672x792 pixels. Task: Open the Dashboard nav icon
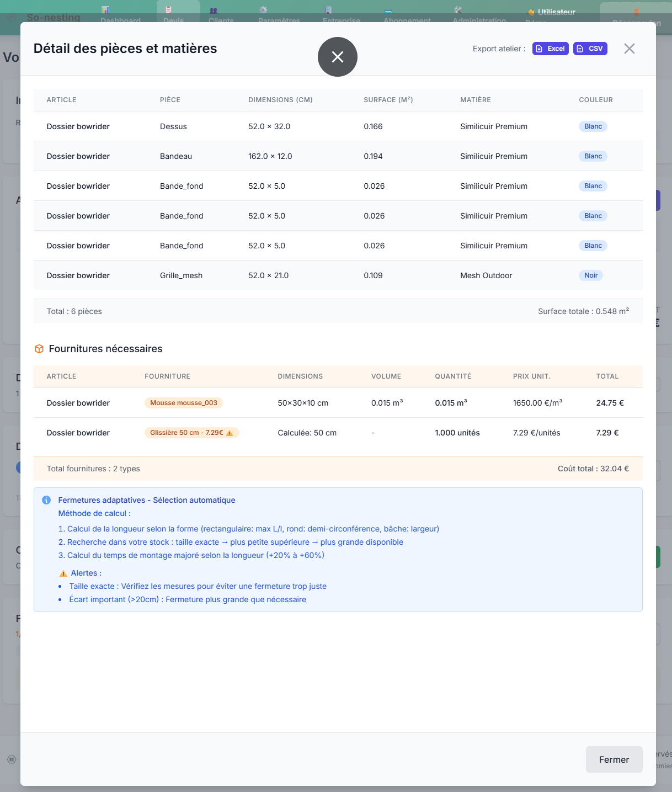(105, 10)
